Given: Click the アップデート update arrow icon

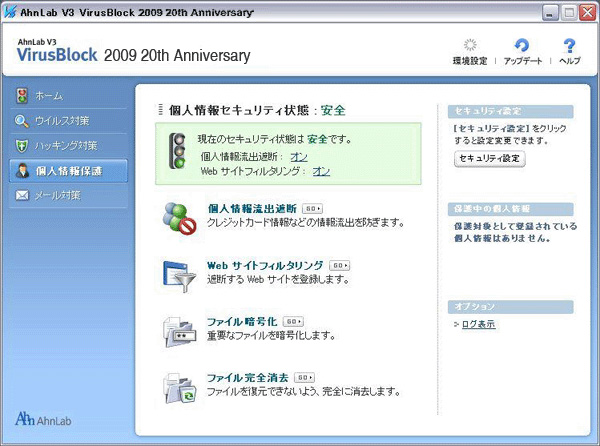Looking at the screenshot, I should click(522, 45).
